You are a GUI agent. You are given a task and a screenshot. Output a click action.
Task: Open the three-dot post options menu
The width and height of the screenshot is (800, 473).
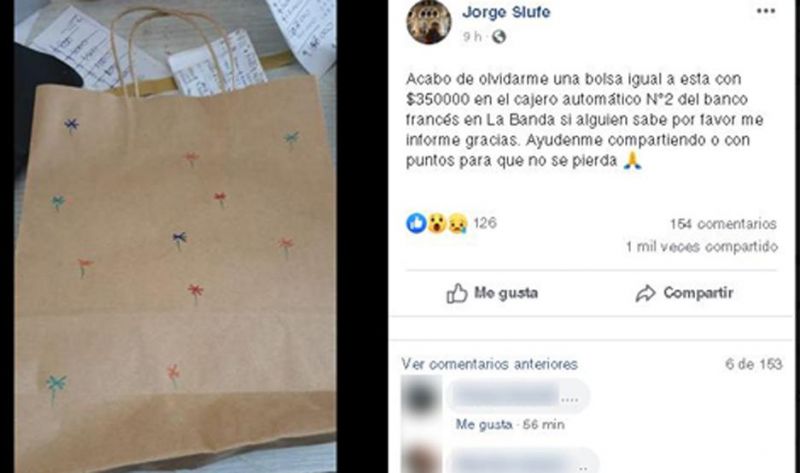click(766, 11)
